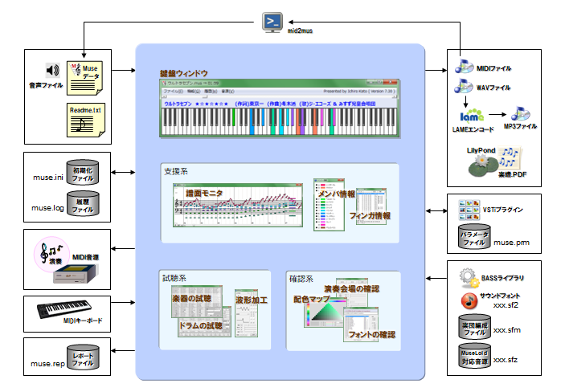Click the audio file speaker icon
The image size is (565, 392).
click(x=52, y=71)
